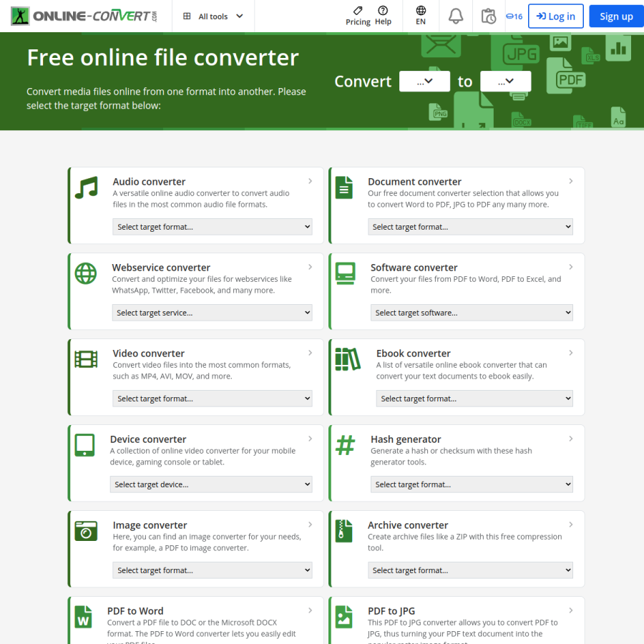The image size is (644, 644).
Task: Click the Video converter film icon
Action: (87, 359)
